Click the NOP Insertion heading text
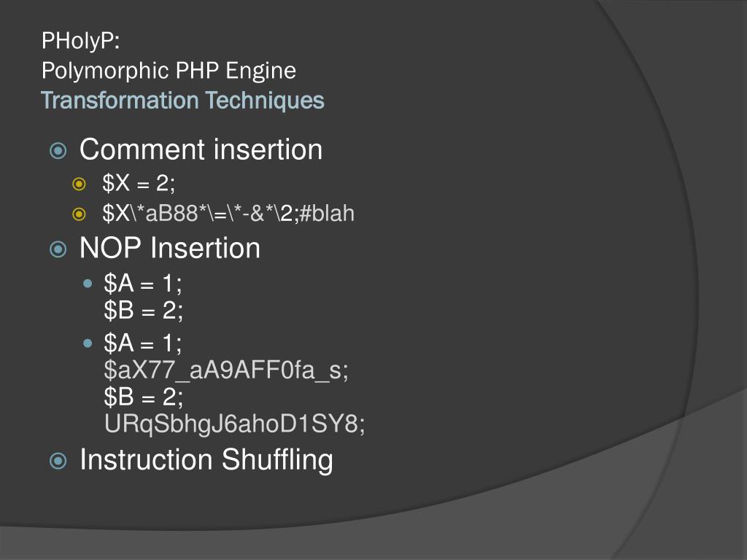Screen dimensions: 747x560 (169, 248)
